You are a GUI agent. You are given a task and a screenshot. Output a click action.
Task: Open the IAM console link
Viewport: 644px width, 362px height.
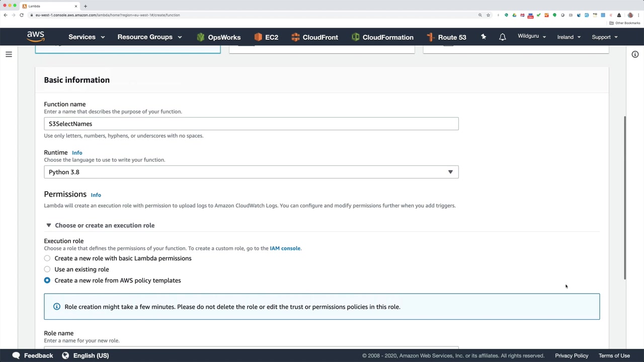coord(285,248)
